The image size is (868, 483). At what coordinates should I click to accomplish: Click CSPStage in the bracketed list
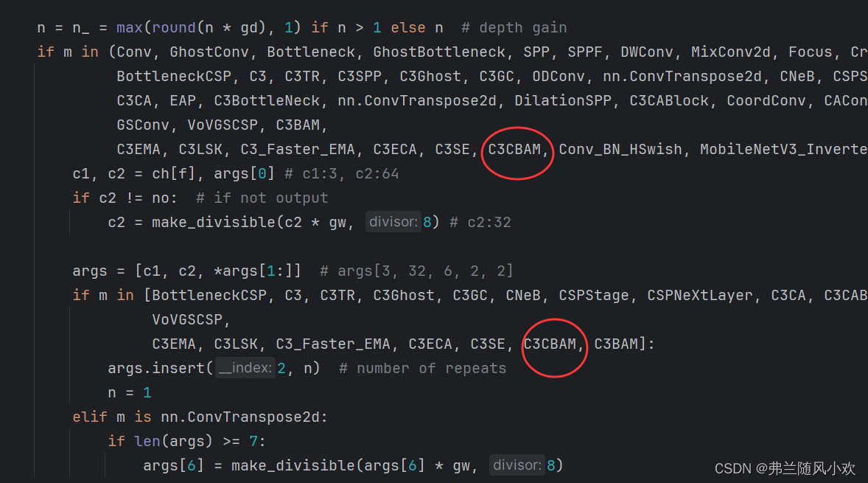(594, 295)
